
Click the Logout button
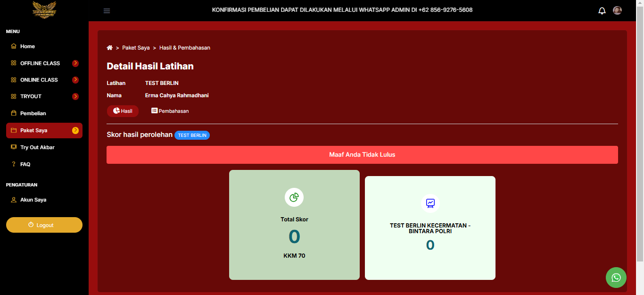coord(44,225)
